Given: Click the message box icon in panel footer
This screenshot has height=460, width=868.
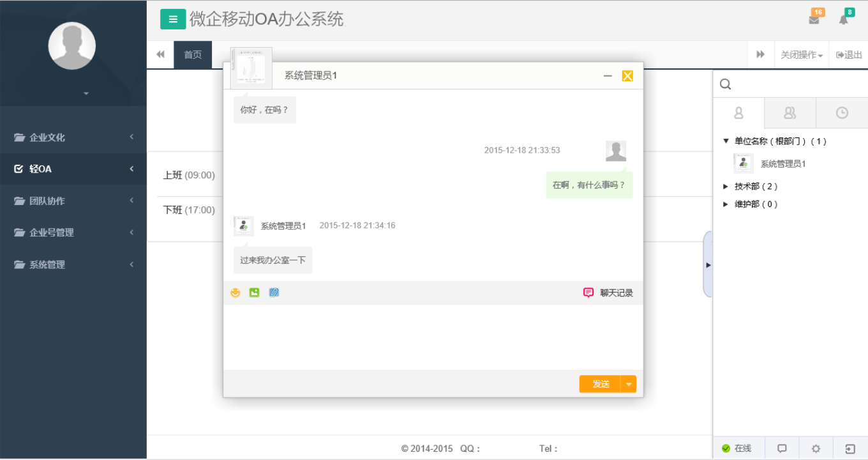Looking at the screenshot, I should [x=782, y=448].
